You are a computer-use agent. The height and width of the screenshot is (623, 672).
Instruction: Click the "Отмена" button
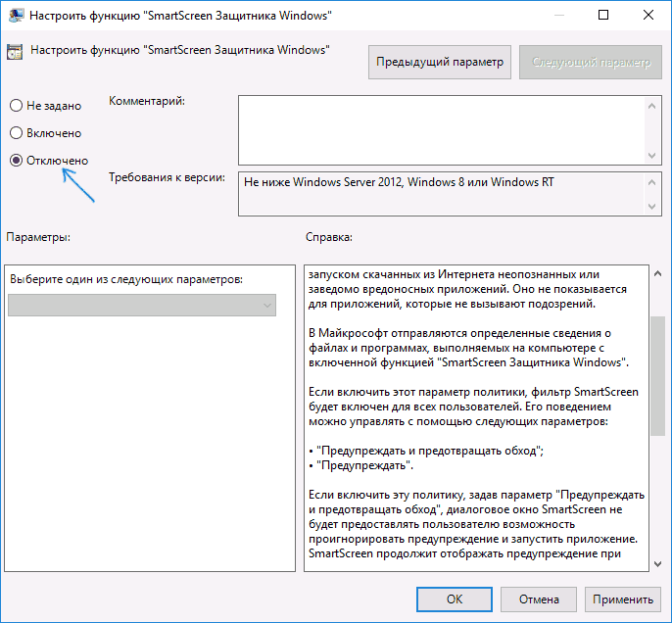(539, 599)
